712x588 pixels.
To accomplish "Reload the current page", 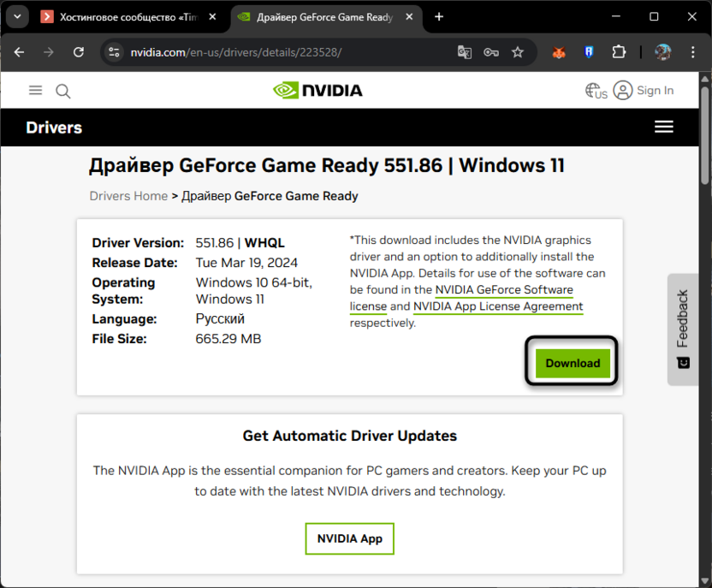I will [79, 52].
